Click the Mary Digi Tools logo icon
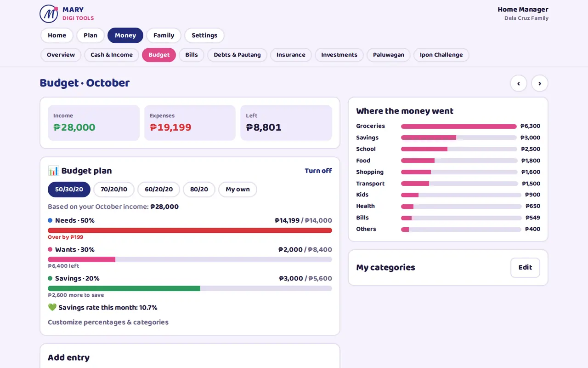The image size is (588, 368). pos(49,14)
